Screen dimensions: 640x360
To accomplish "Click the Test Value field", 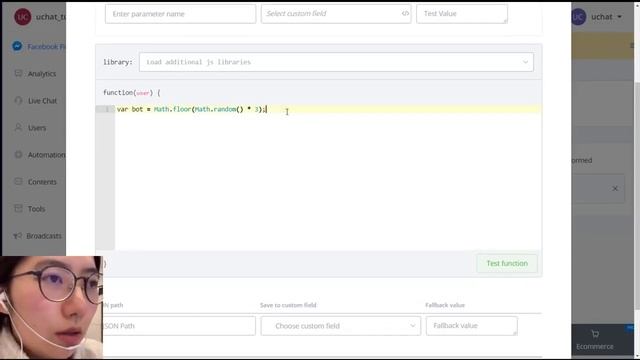I will click(462, 13).
